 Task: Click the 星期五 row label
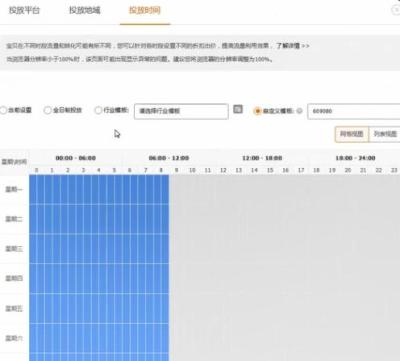tap(14, 308)
